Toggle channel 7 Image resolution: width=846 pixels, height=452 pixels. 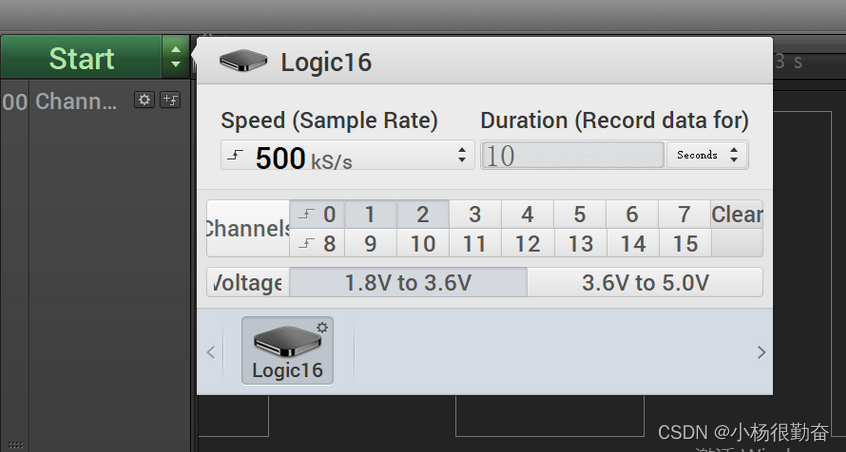684,214
